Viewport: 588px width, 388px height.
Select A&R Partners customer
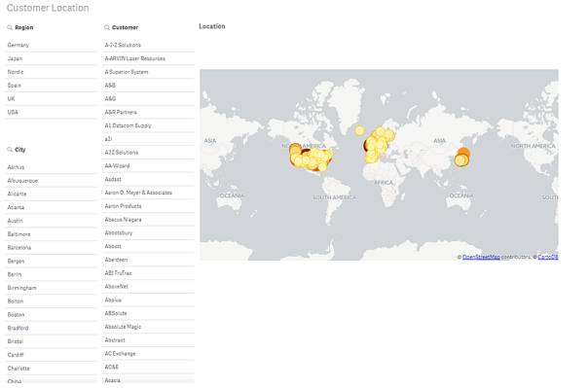pyautogui.click(x=148, y=113)
